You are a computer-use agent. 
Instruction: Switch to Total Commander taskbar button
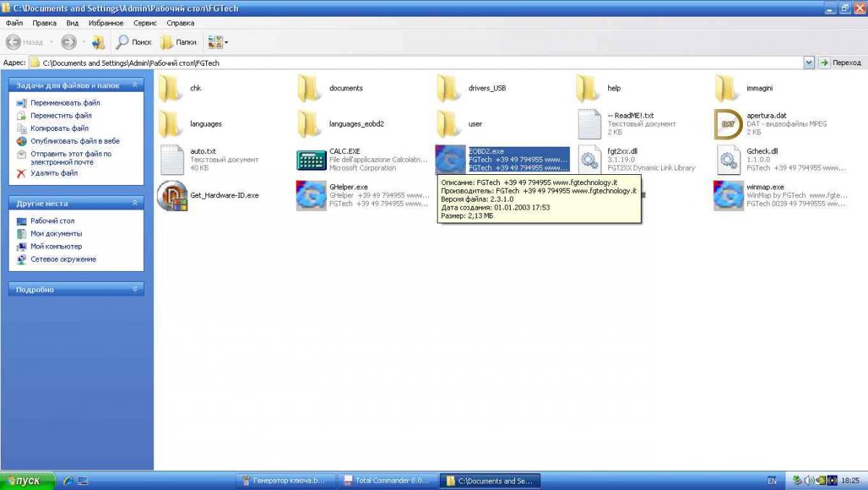388,481
